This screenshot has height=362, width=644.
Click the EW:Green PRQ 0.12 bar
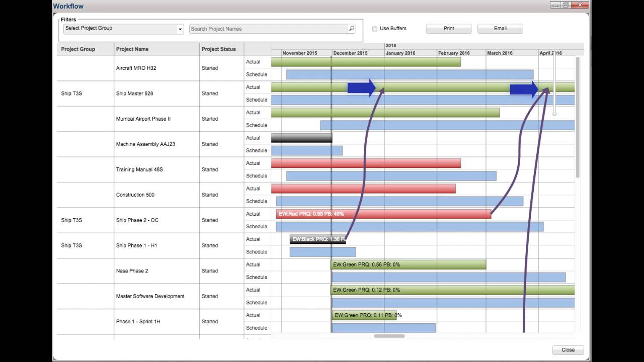452,290
